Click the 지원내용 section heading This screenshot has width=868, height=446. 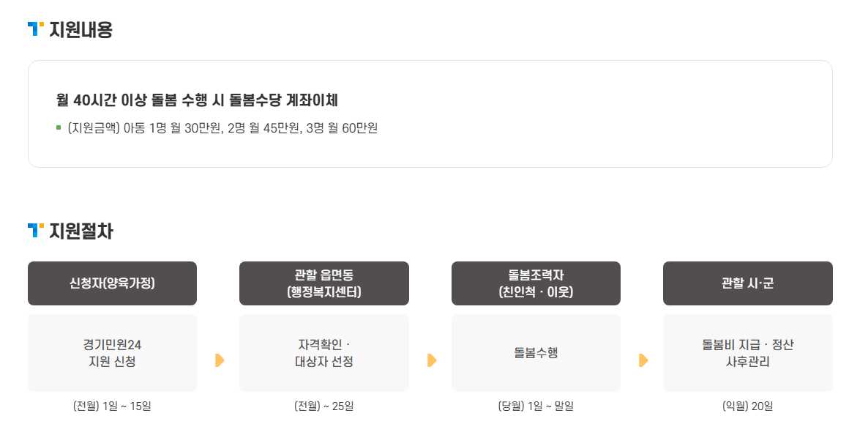(81, 29)
